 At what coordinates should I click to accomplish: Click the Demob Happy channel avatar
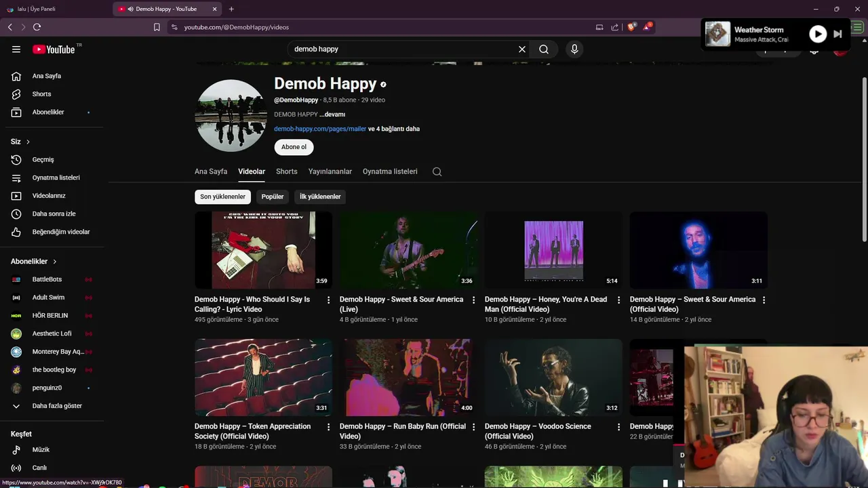pyautogui.click(x=231, y=115)
